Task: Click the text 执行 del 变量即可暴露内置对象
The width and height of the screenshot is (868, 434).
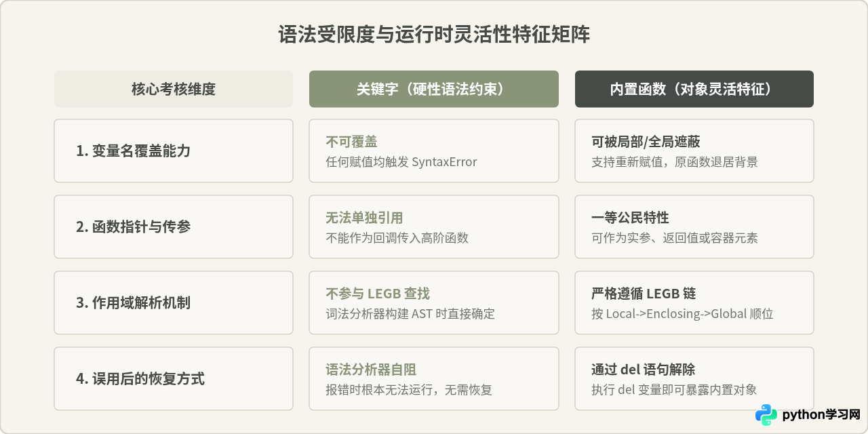Action: [674, 389]
